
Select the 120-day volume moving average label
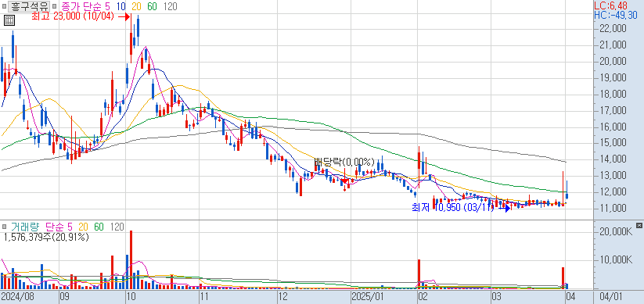click(117, 227)
